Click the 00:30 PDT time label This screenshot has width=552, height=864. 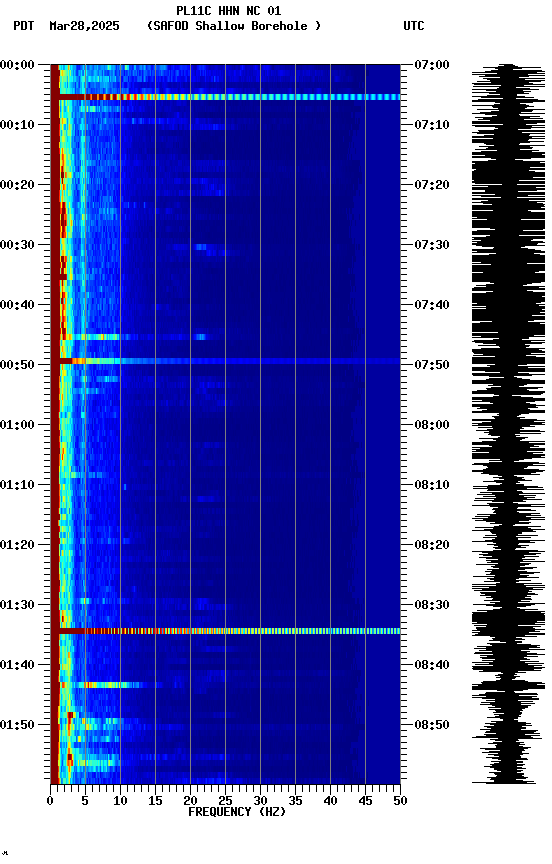point(17,245)
